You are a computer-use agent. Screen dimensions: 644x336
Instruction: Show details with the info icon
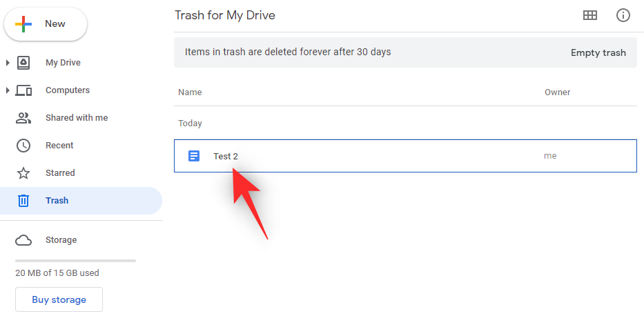[x=623, y=15]
